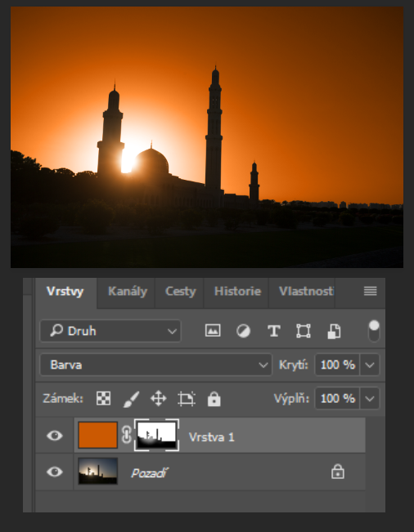Open the Druh filter type dropdown
This screenshot has height=532, width=414.
[x=110, y=331]
